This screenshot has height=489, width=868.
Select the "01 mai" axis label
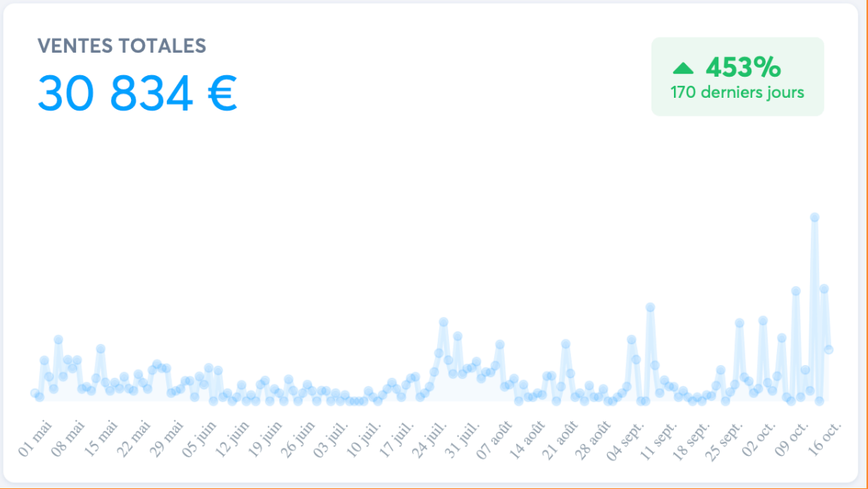click(35, 439)
